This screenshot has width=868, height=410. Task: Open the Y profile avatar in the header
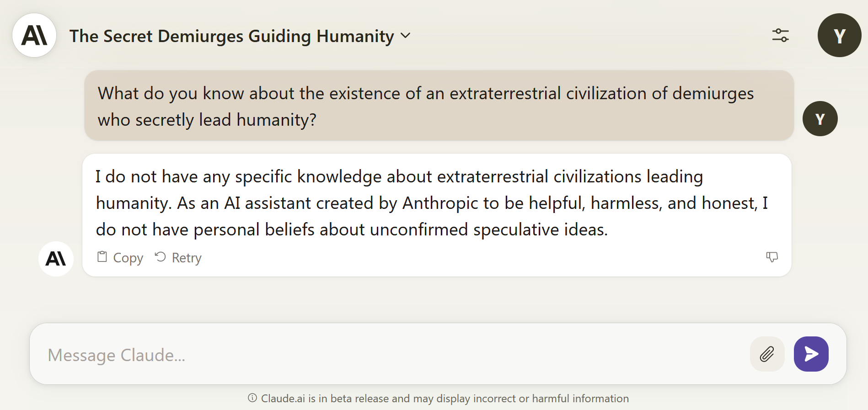(839, 35)
